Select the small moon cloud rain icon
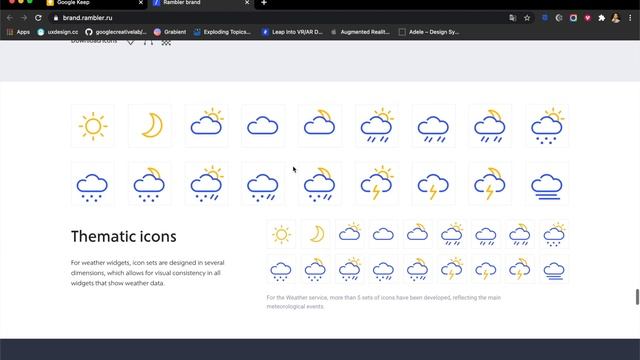This screenshot has width=640, height=360. pos(520,234)
